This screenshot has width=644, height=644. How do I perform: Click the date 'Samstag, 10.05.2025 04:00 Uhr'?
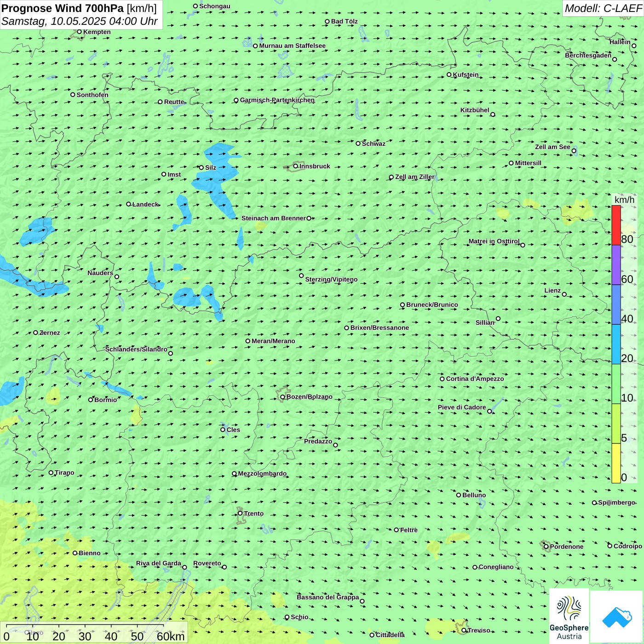[80, 21]
